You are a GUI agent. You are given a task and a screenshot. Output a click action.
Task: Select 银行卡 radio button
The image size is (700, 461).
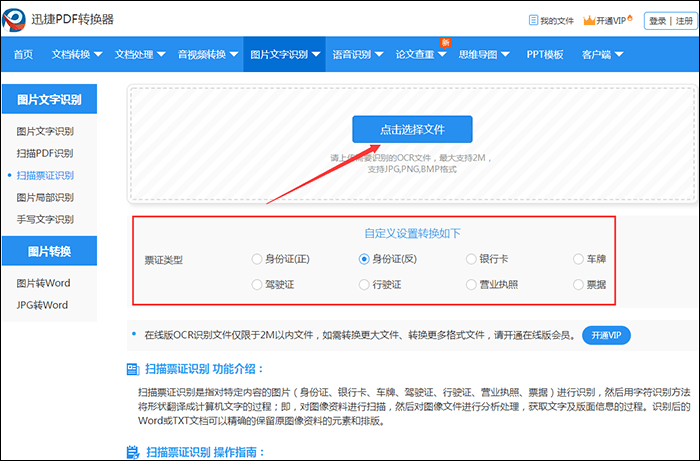[x=471, y=259]
